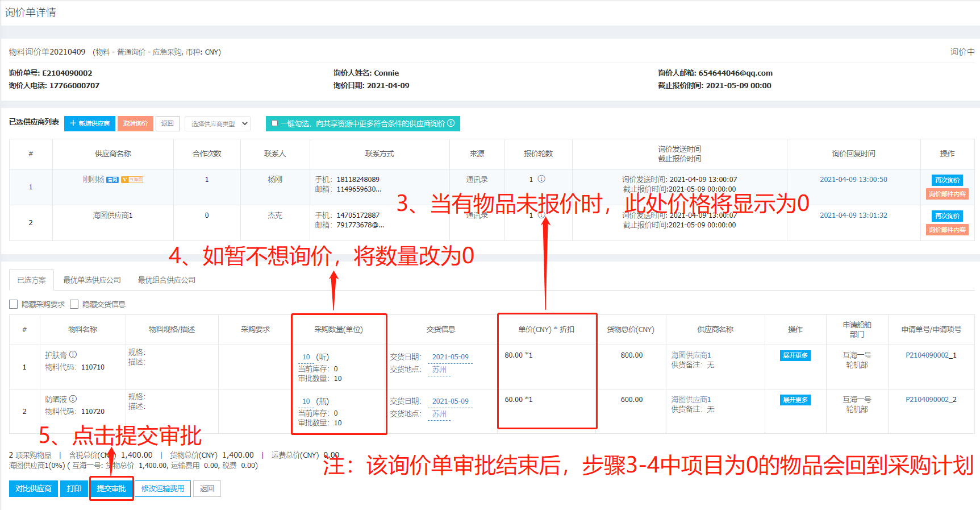Click info icon after 向共享资源 supplier text
The image size is (980, 510).
coord(451,123)
